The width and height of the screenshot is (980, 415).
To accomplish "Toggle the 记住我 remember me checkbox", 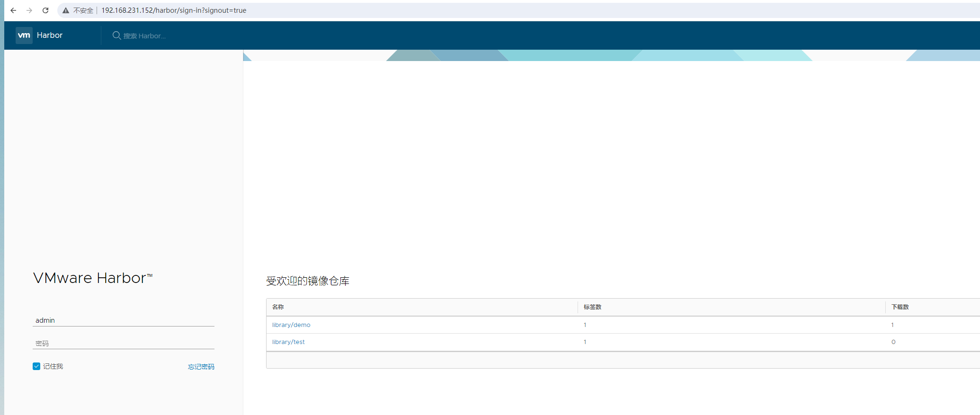I will point(36,366).
